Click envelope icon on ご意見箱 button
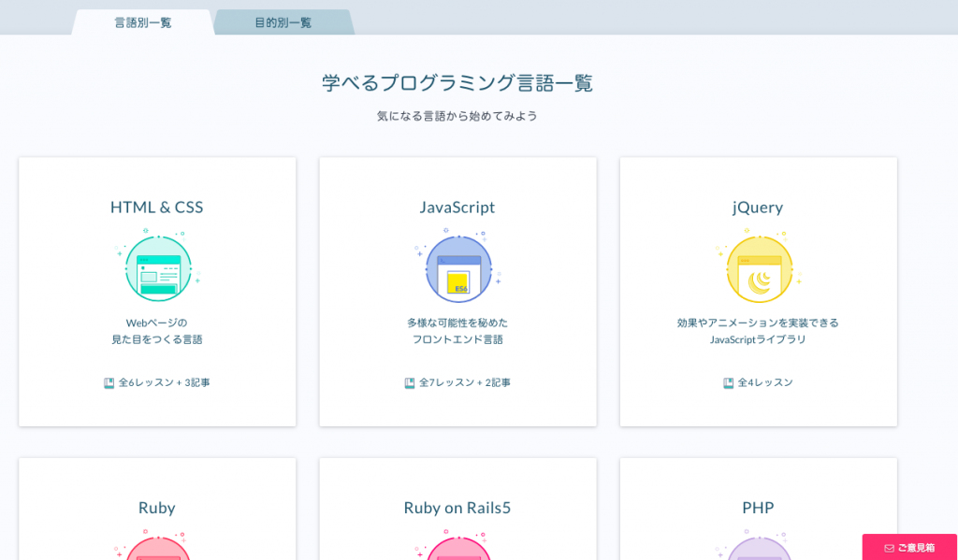958x560 pixels. (x=889, y=548)
